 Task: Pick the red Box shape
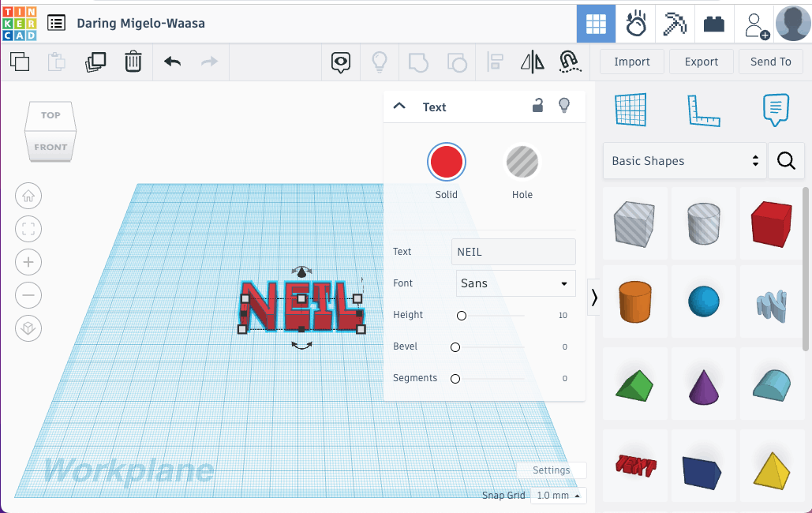click(x=772, y=223)
